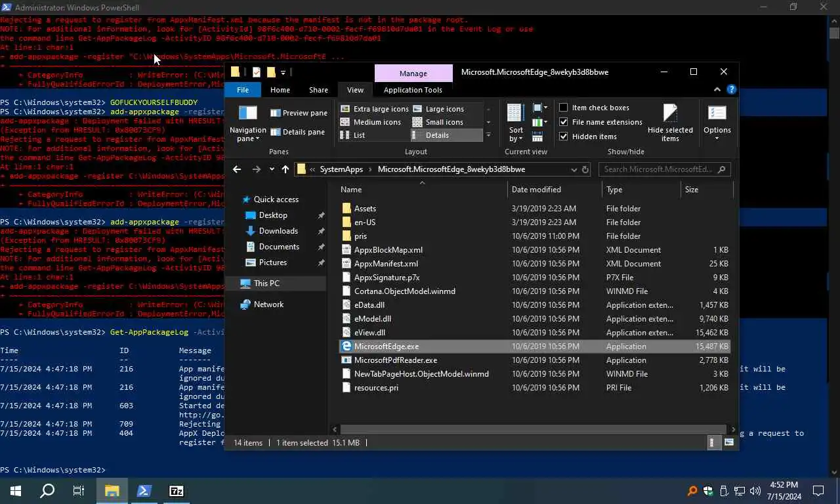Open the Sort by dropdown
The width and height of the screenshot is (840, 504).
pyautogui.click(x=516, y=123)
